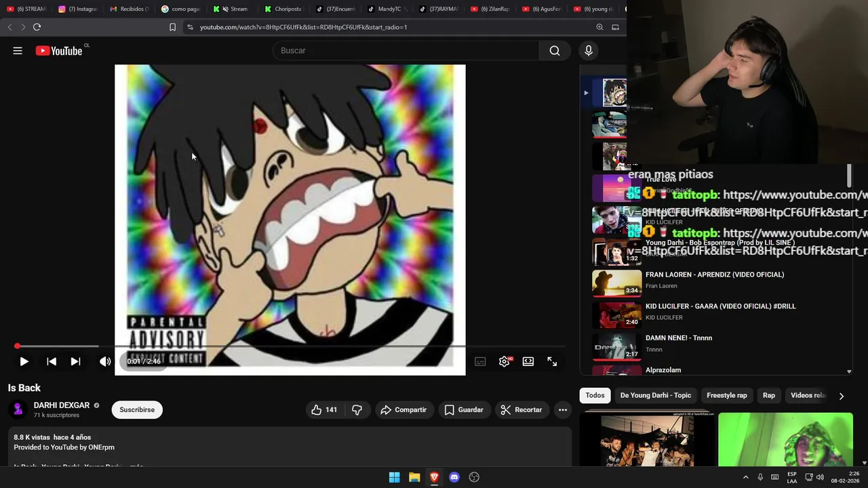Switch to ZilanRap YouTube tab
This screenshot has width=868, height=488.
pos(490,9)
